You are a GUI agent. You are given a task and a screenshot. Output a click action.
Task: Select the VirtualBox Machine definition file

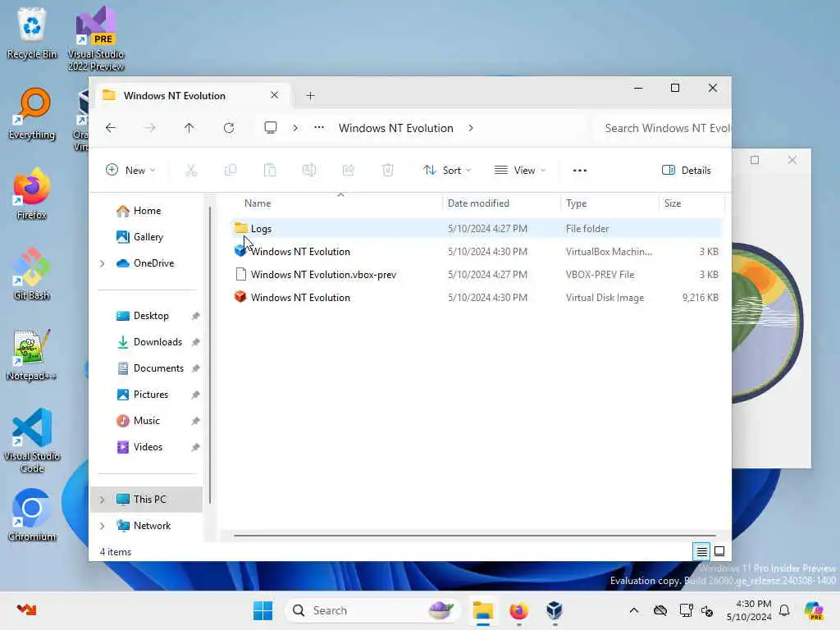click(x=477, y=252)
